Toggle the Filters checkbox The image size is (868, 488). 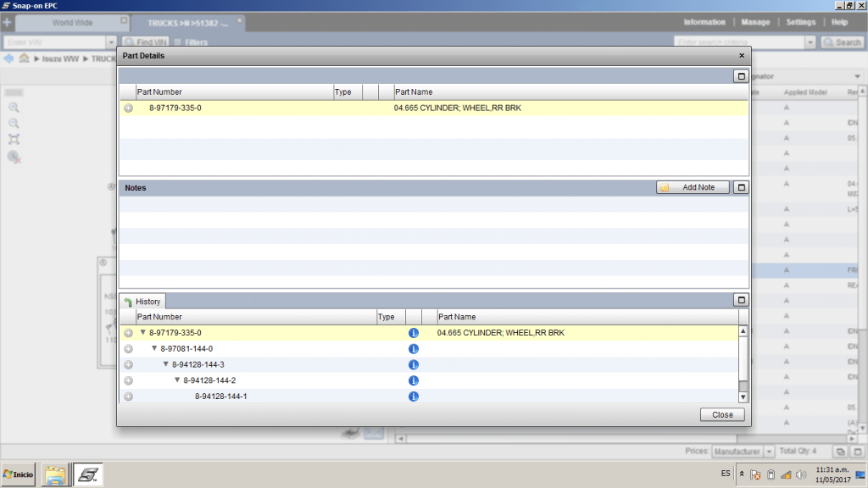pyautogui.click(x=178, y=42)
